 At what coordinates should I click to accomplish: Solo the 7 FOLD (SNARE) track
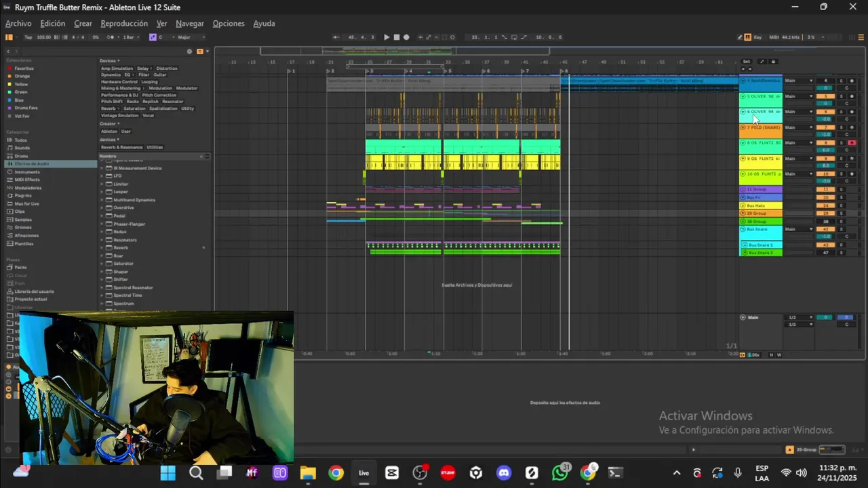(x=841, y=127)
